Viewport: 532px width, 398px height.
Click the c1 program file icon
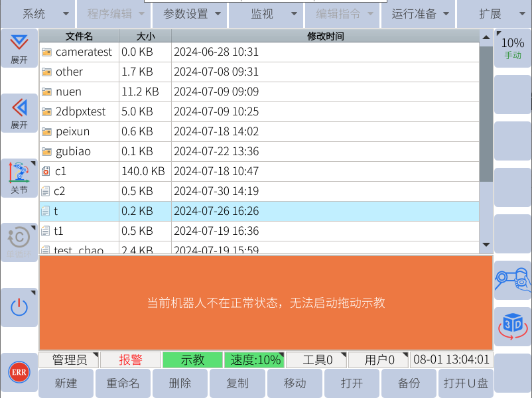[x=46, y=171]
